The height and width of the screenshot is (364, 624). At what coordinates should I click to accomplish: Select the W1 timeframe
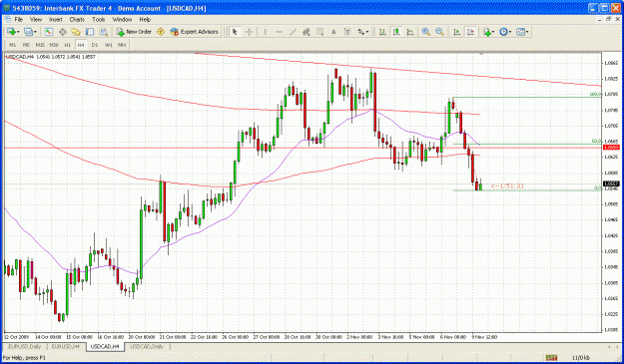(x=108, y=45)
